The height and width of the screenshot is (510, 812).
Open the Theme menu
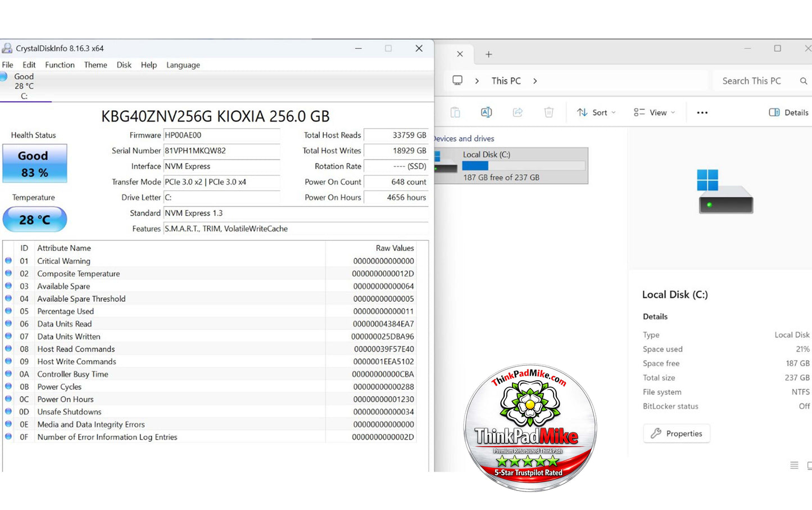[x=96, y=65]
